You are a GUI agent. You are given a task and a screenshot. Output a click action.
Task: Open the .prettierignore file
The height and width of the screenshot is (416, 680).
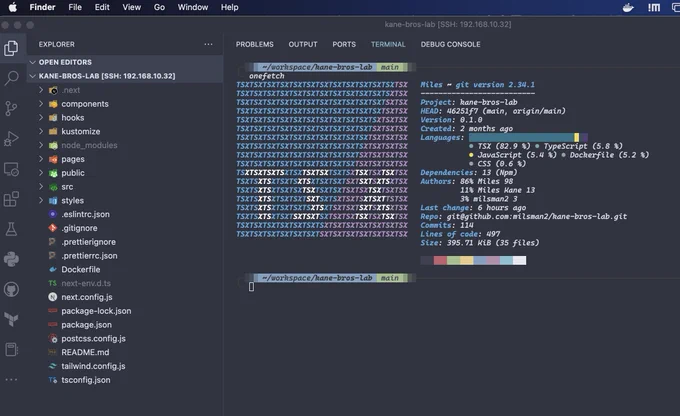point(88,242)
